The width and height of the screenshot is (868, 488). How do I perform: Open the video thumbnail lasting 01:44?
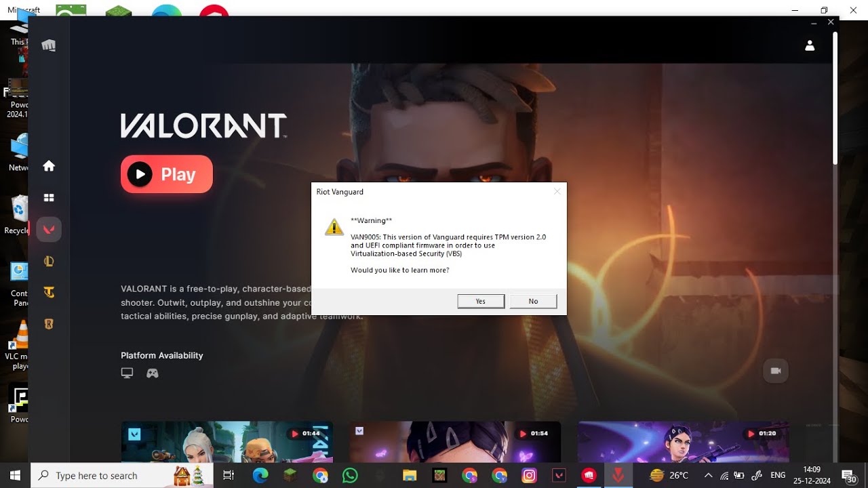click(x=227, y=442)
